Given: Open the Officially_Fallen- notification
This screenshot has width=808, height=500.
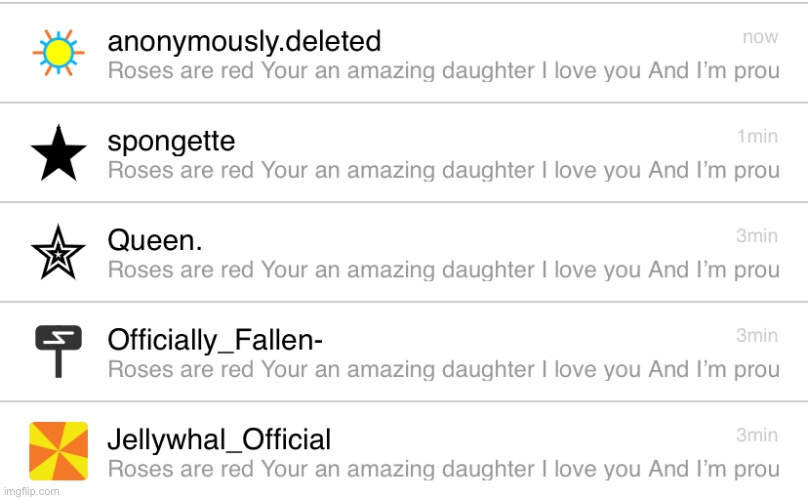Looking at the screenshot, I should 404,352.
